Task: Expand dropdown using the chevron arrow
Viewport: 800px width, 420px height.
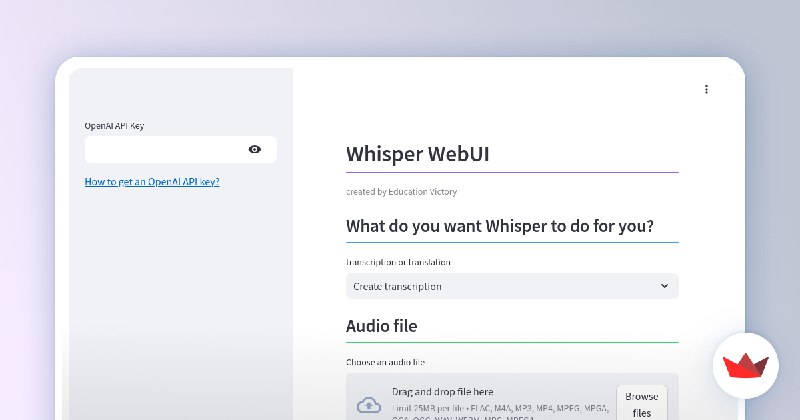Action: point(665,286)
